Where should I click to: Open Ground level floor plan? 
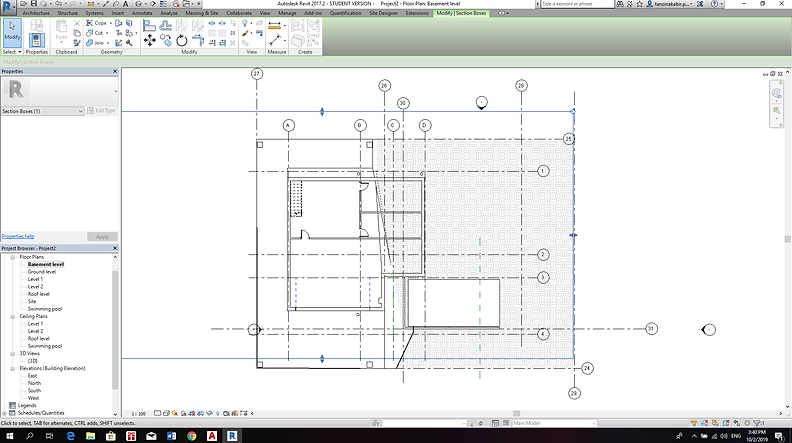[x=42, y=272]
